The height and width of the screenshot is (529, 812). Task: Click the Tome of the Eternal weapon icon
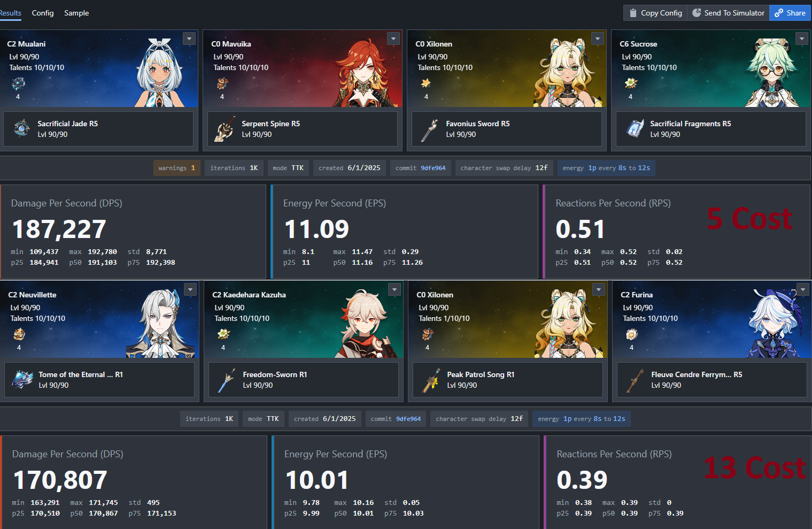(x=23, y=379)
